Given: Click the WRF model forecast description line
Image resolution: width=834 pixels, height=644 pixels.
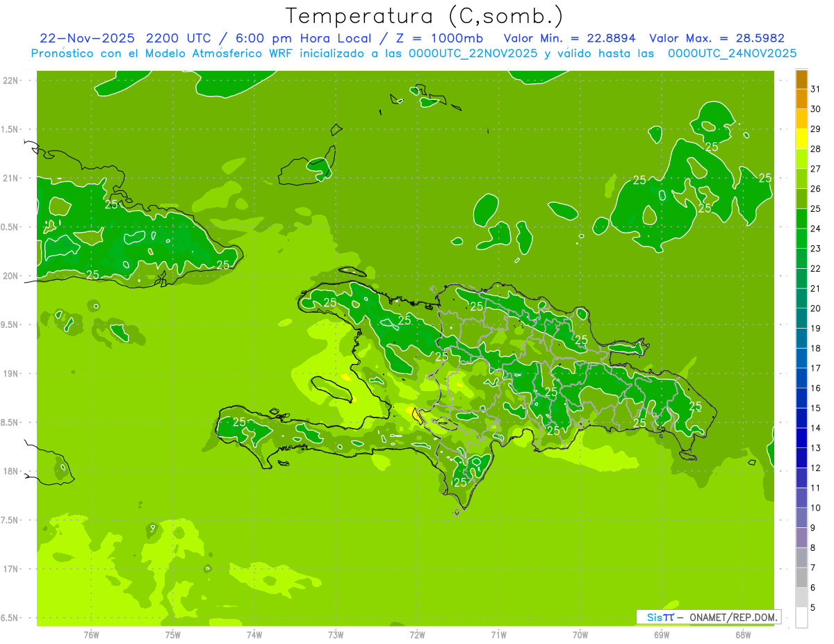Looking at the screenshot, I should 414,53.
